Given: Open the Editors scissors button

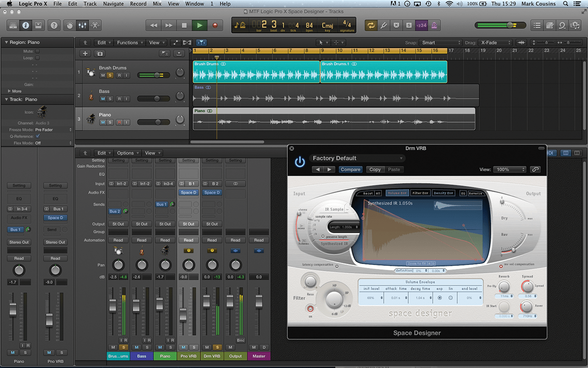Looking at the screenshot, I should [x=96, y=25].
